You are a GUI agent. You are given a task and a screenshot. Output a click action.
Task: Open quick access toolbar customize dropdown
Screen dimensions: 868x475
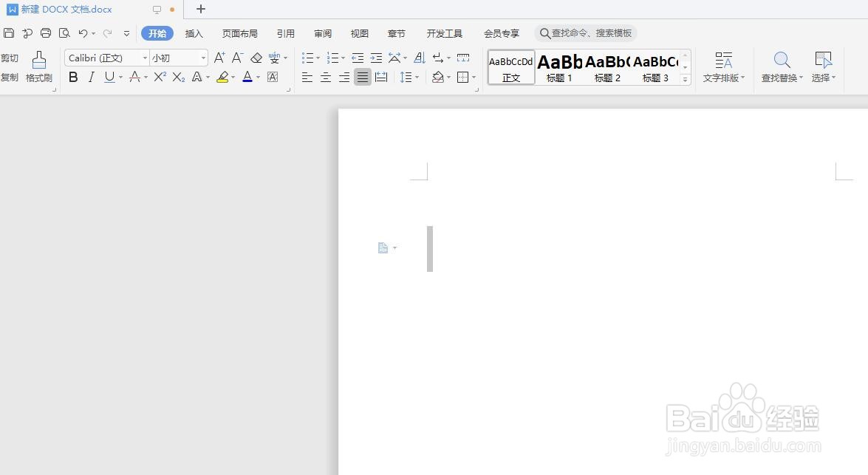[127, 33]
